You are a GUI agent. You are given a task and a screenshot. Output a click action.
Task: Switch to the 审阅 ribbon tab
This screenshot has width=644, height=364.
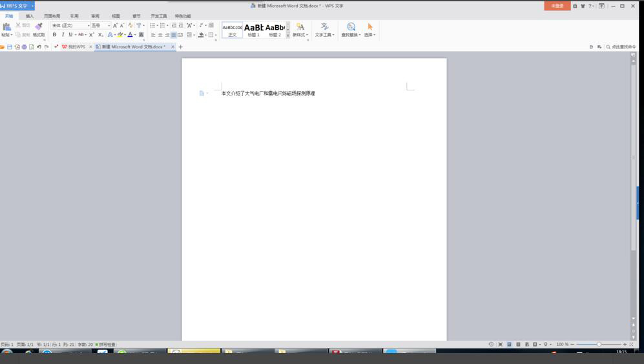tap(95, 16)
